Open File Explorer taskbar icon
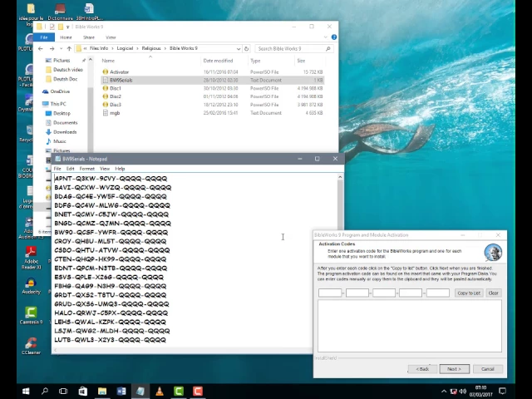This screenshot has height=399, width=532. 102,392
